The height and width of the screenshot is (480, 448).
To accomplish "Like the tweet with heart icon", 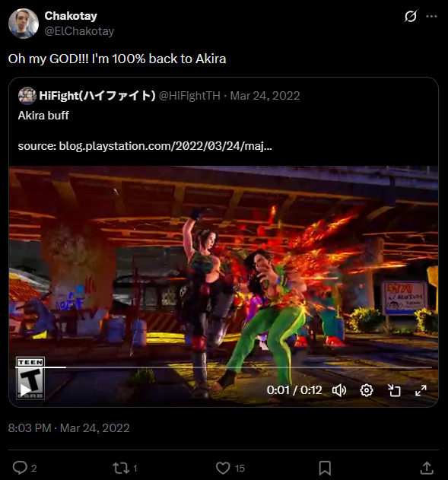I will pyautogui.click(x=223, y=468).
